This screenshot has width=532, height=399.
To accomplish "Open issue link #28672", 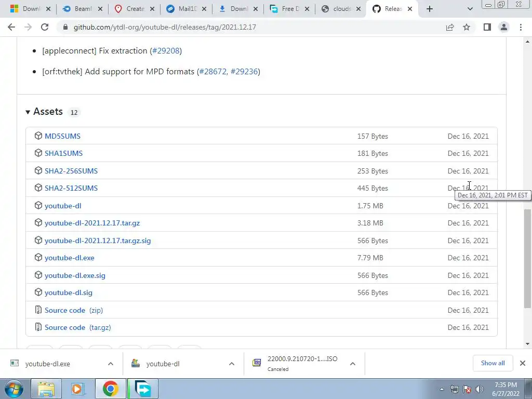I will [x=212, y=72].
